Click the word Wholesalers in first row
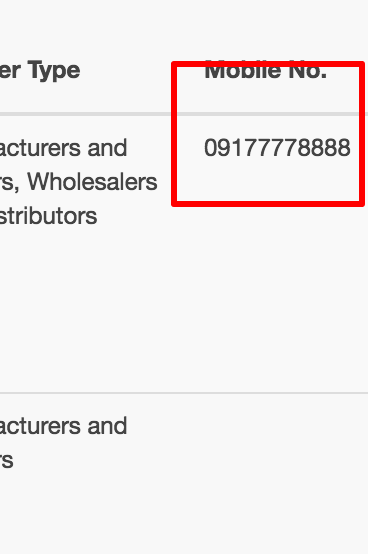Viewport: 368px width, 554px height. click(93, 182)
